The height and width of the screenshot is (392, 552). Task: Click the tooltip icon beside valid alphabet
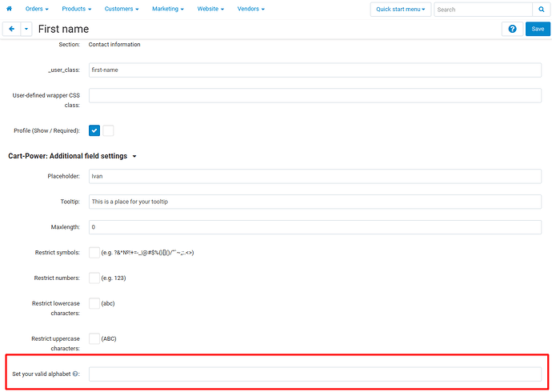pyautogui.click(x=75, y=374)
